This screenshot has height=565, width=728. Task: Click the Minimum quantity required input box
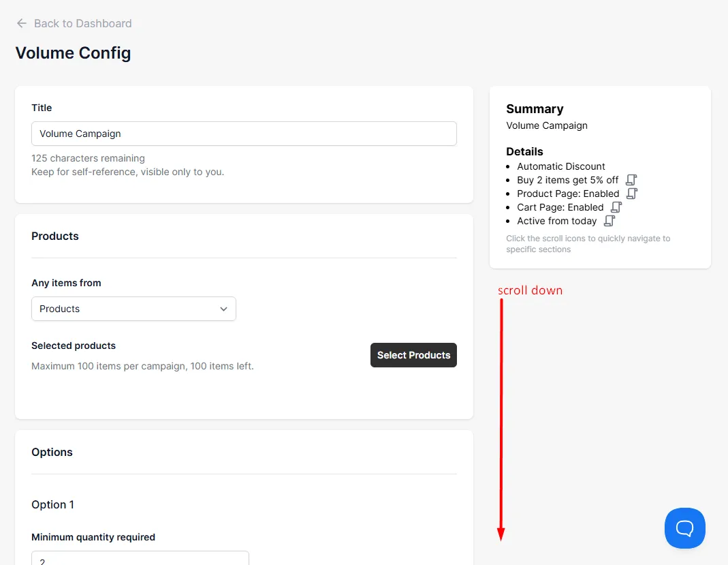pos(140,558)
